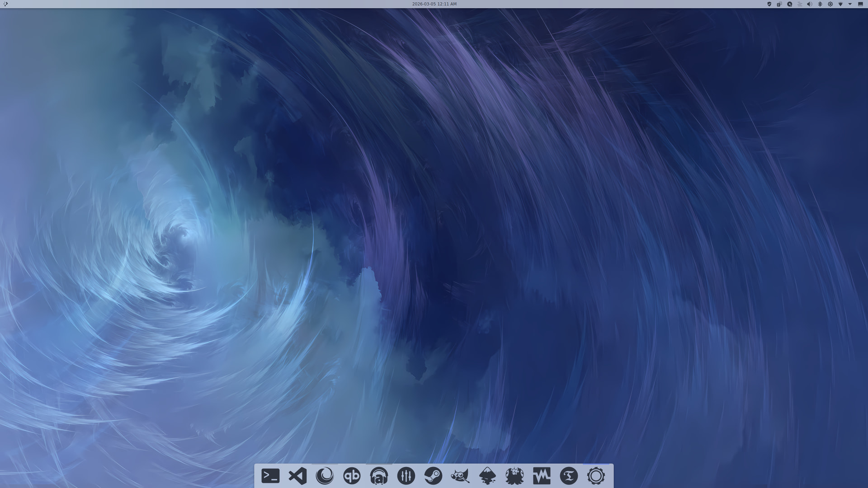This screenshot has height=488, width=868.
Task: Launch the stylized sigma app icon
Action: [x=569, y=476]
